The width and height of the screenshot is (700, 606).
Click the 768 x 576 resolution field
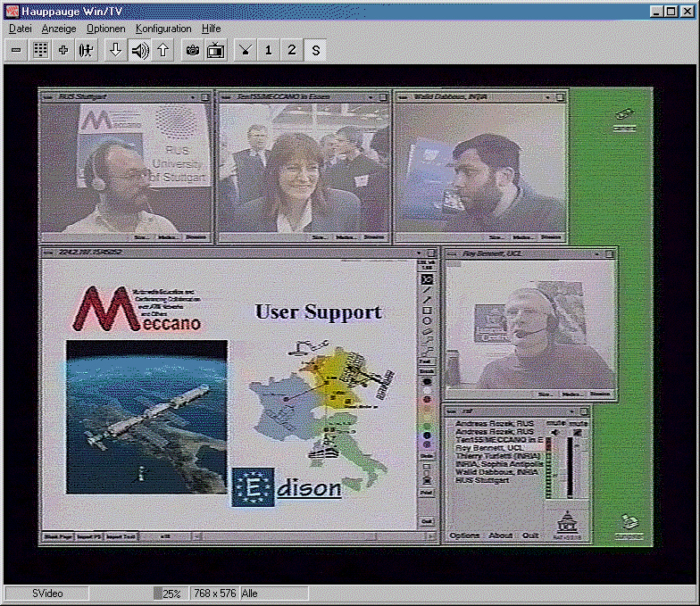coord(214,594)
